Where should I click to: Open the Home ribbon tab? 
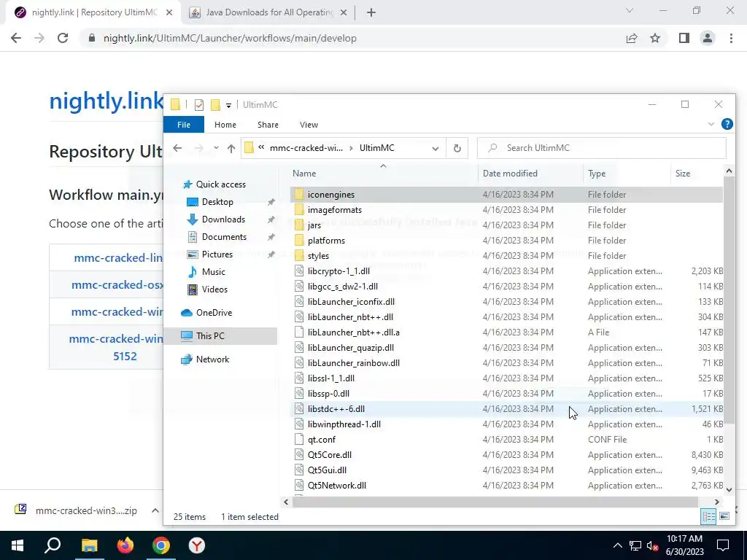pyautogui.click(x=225, y=125)
